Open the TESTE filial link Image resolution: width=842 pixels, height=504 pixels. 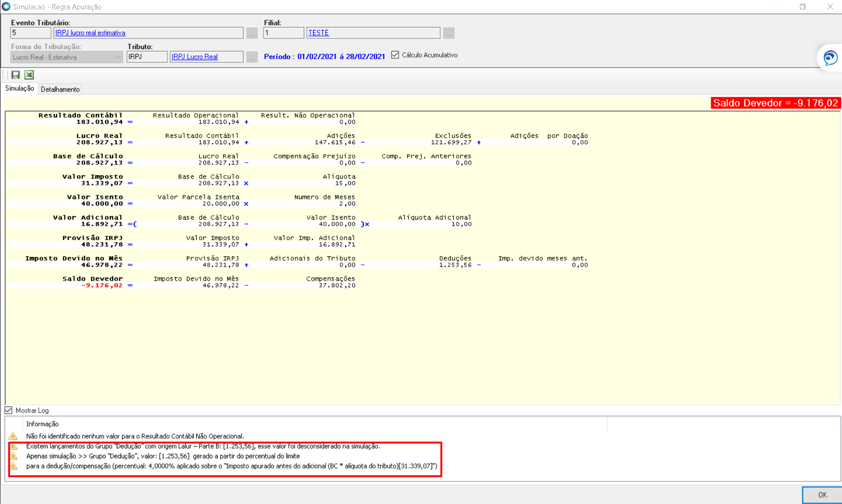point(319,33)
